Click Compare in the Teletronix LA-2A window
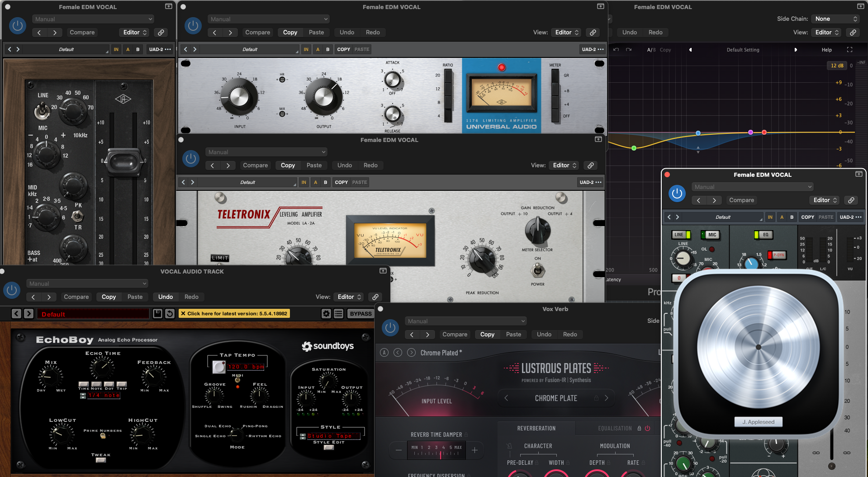The image size is (868, 477). [255, 165]
